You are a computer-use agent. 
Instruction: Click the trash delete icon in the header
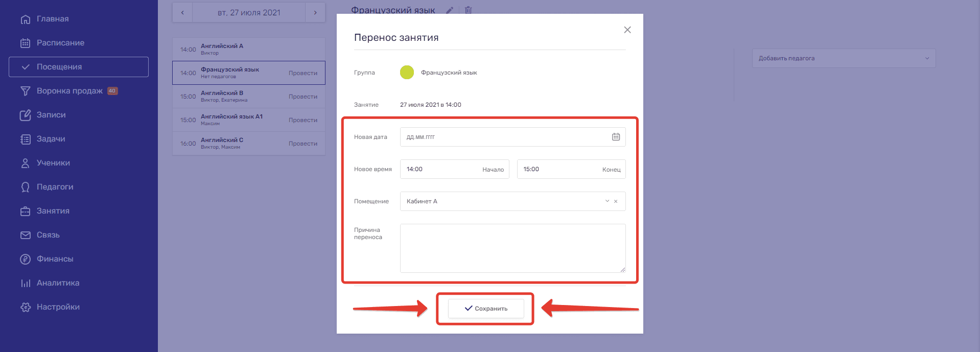(468, 10)
